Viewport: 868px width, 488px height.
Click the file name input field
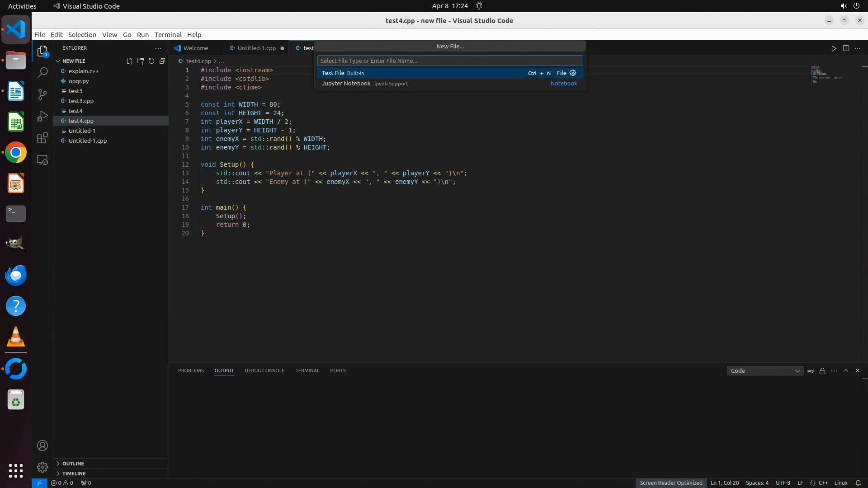coord(450,61)
